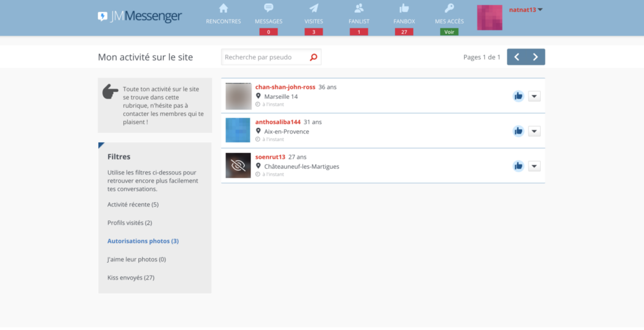Open Visites paper plane icon
The height and width of the screenshot is (330, 644).
(x=314, y=8)
